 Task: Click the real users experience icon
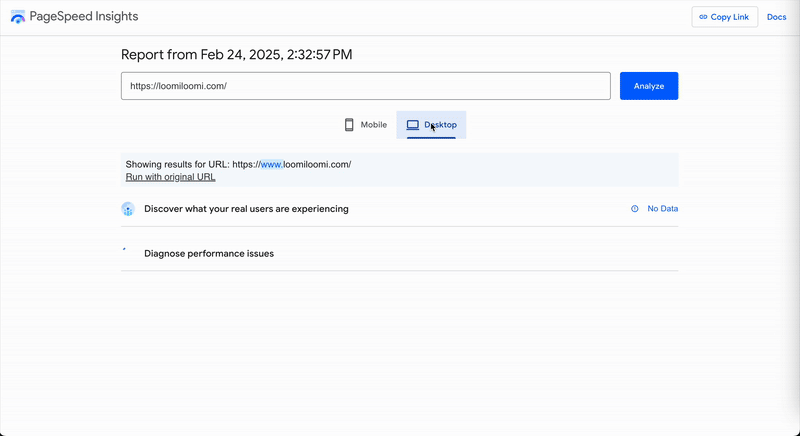128,209
